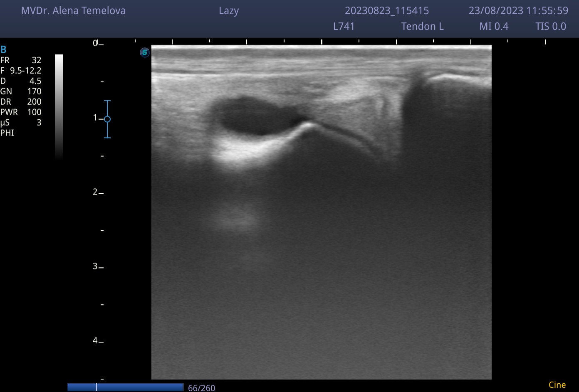The image size is (579, 392).
Task: Select the DR 200 dynamic range parameter
Action: [21, 102]
